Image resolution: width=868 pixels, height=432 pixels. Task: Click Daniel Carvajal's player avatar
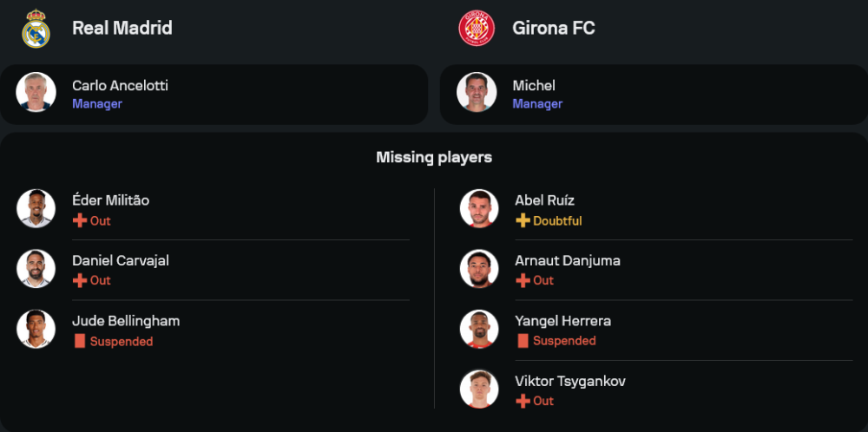[x=36, y=269]
